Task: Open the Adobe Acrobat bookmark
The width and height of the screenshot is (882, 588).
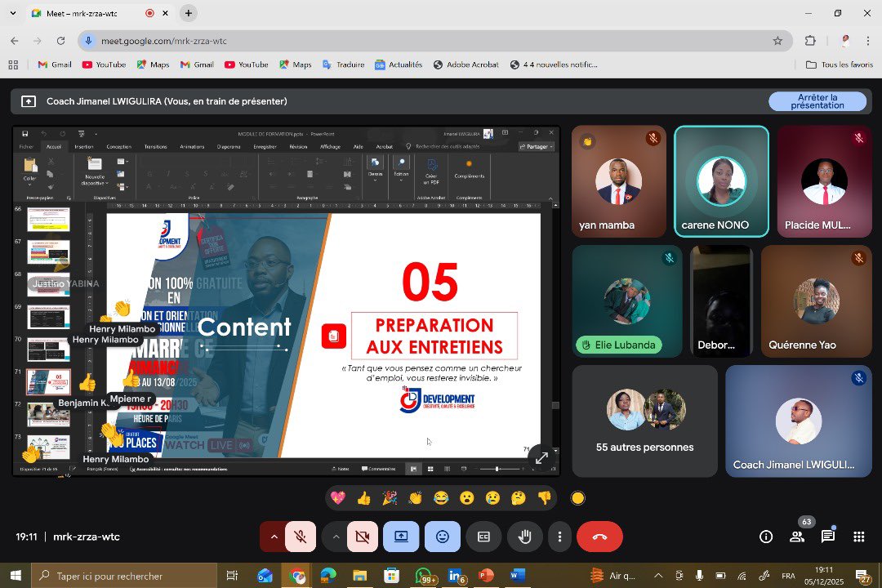Action: [x=465, y=65]
